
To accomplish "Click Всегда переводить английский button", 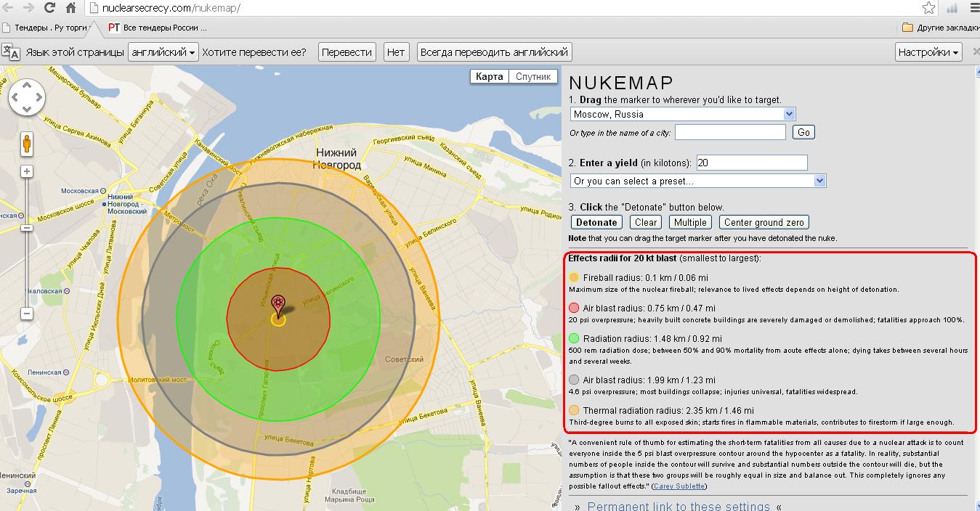I will [x=495, y=52].
